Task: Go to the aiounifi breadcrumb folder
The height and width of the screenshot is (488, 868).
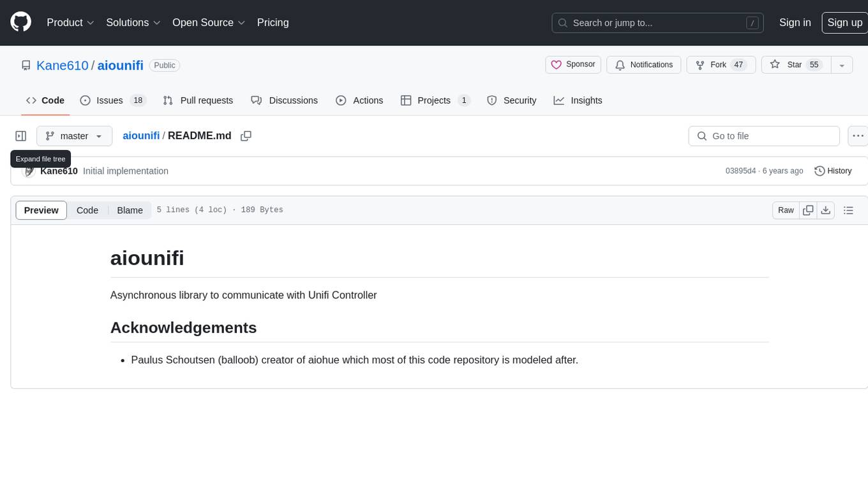Action: [141, 135]
